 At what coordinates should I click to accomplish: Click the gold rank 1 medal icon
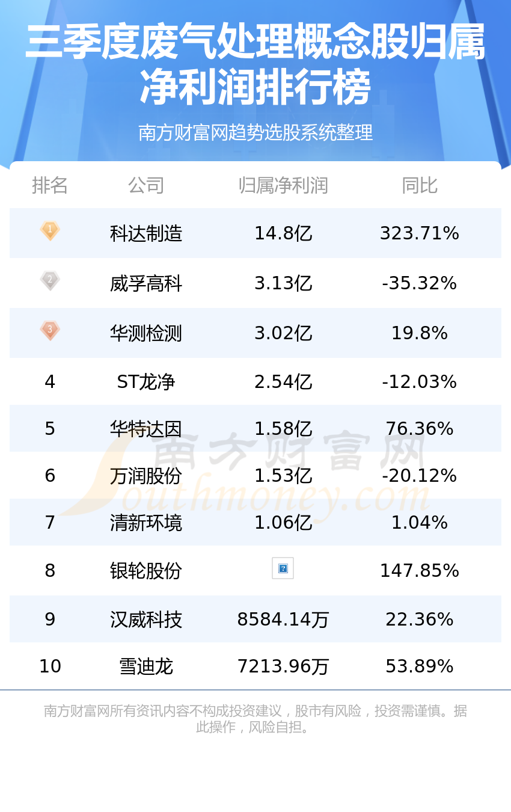pyautogui.click(x=50, y=231)
